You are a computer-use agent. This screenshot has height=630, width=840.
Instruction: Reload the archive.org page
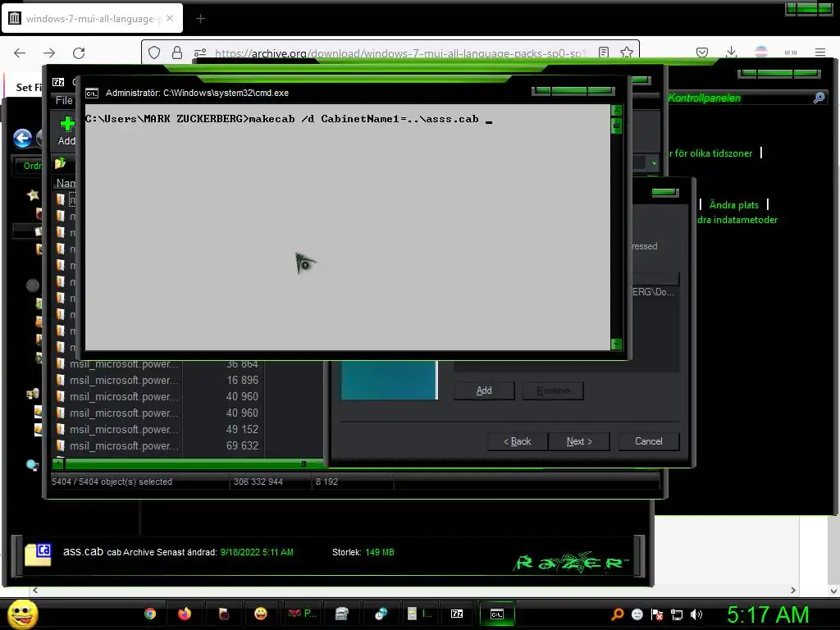(79, 52)
